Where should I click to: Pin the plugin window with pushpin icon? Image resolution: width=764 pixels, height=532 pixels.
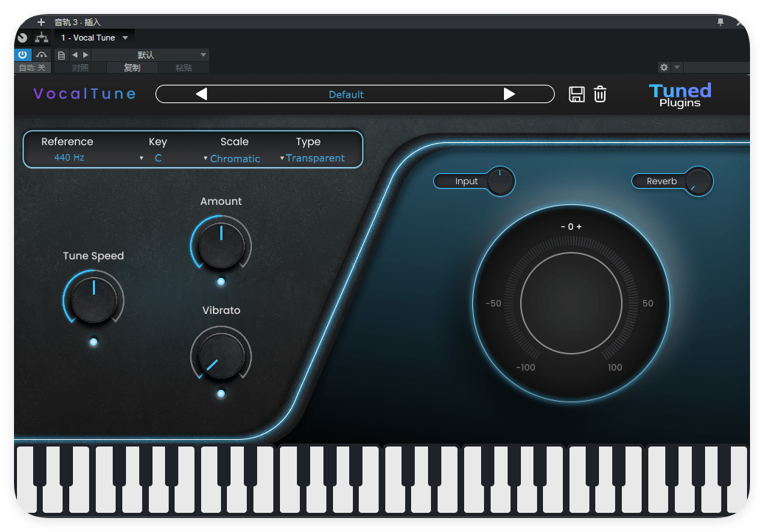point(720,22)
